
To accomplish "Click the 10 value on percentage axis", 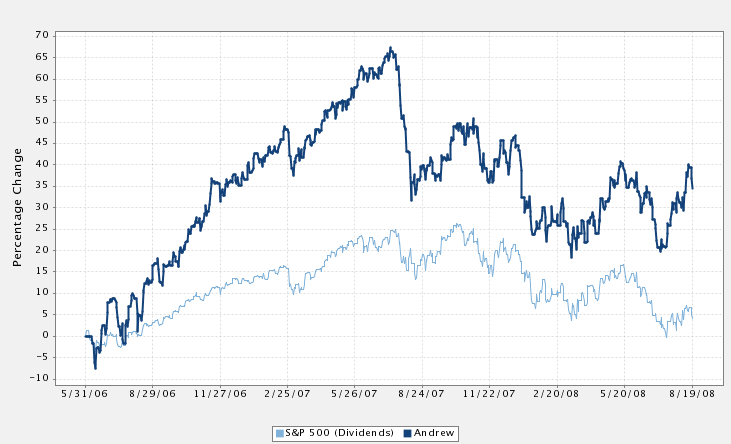I will click(x=42, y=292).
